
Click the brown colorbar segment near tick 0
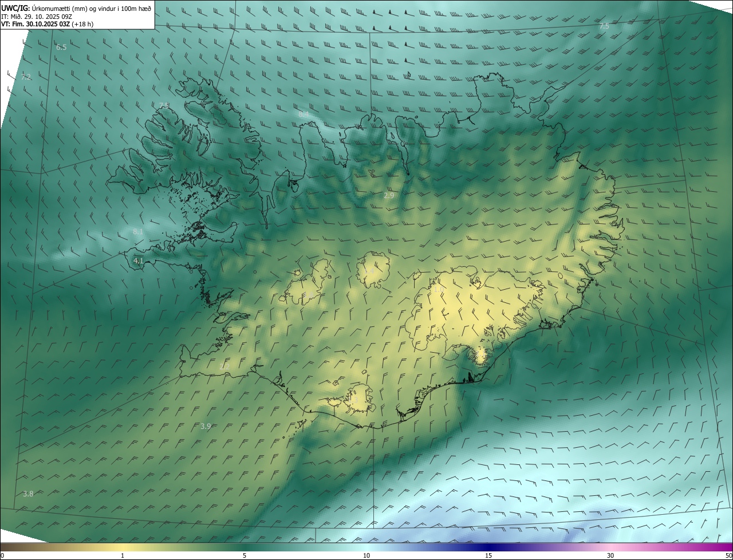pos(9,547)
